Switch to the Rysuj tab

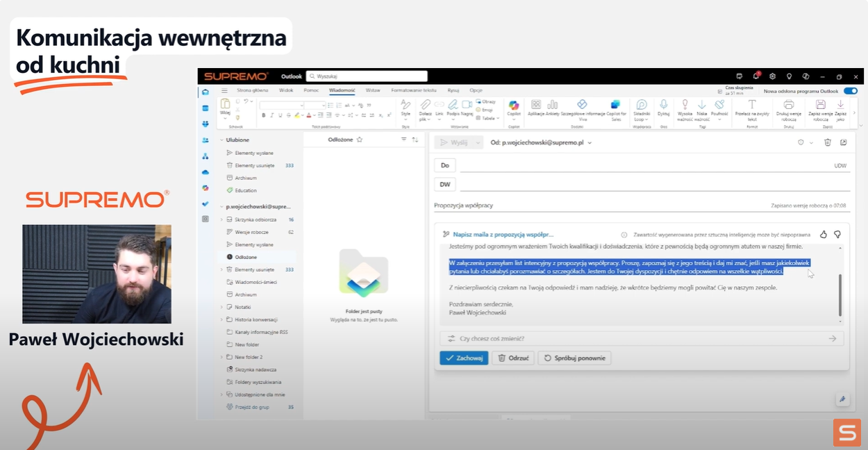coord(453,90)
